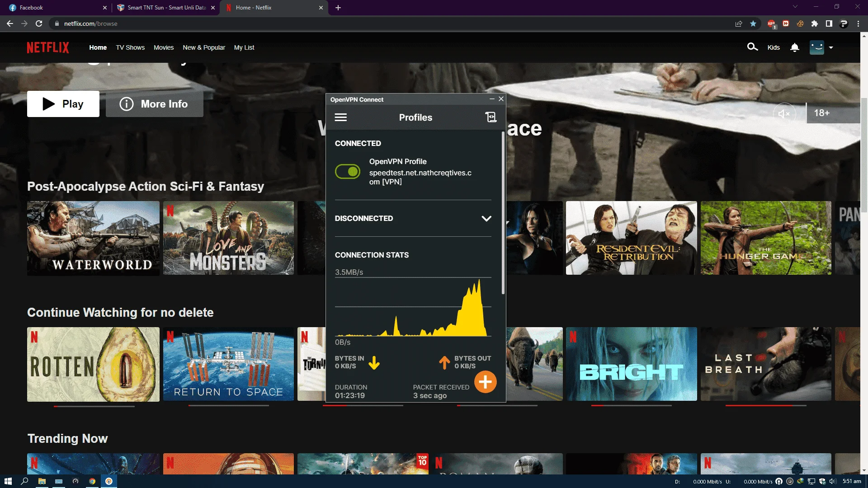868x488 pixels.
Task: Open My List in Netflix
Action: coord(244,47)
